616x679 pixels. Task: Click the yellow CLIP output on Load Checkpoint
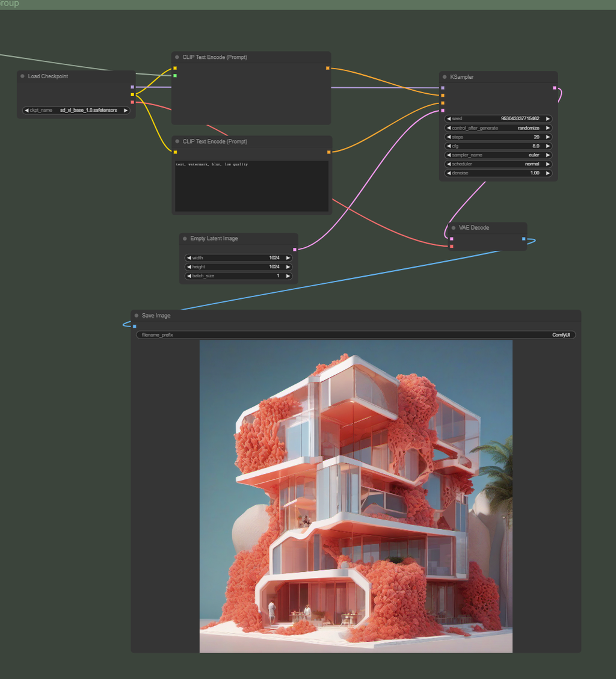[x=132, y=94]
